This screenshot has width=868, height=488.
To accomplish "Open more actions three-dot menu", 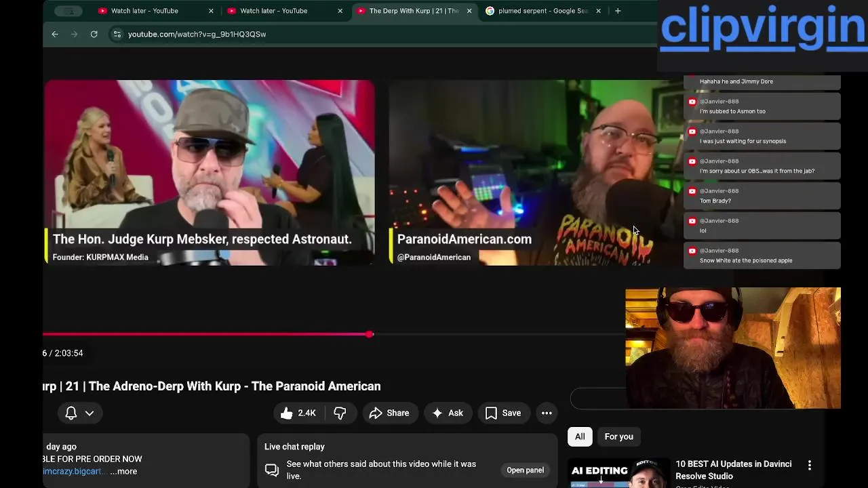I will [x=547, y=413].
